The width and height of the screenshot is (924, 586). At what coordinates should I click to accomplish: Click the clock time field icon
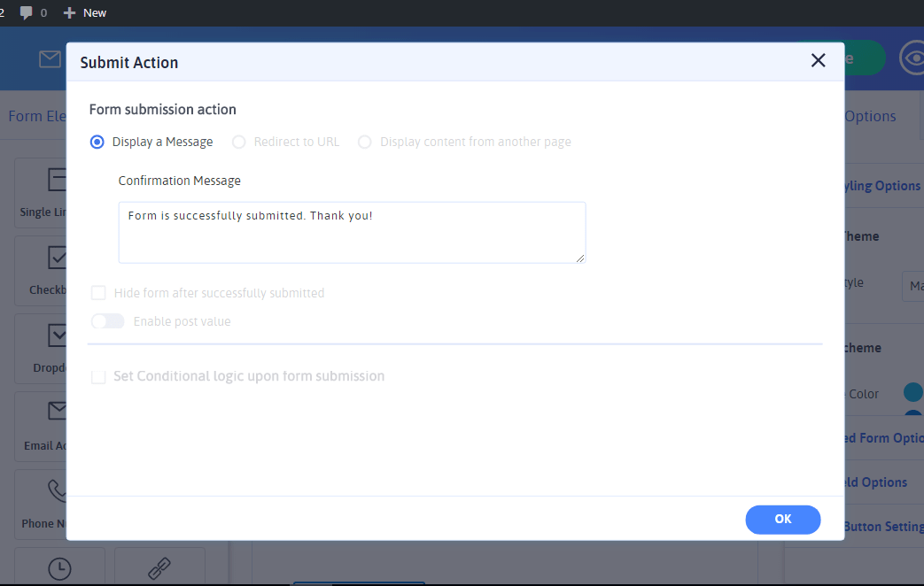[x=59, y=569]
